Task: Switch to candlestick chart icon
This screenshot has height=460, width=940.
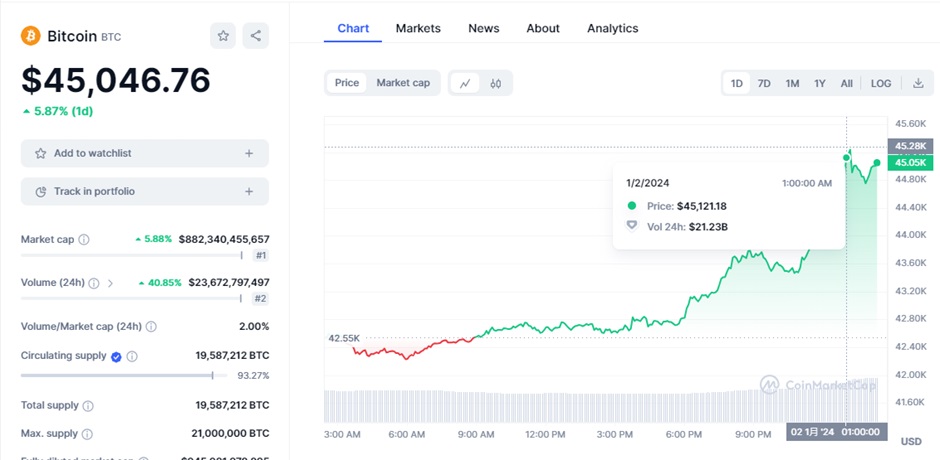Action: click(x=496, y=83)
